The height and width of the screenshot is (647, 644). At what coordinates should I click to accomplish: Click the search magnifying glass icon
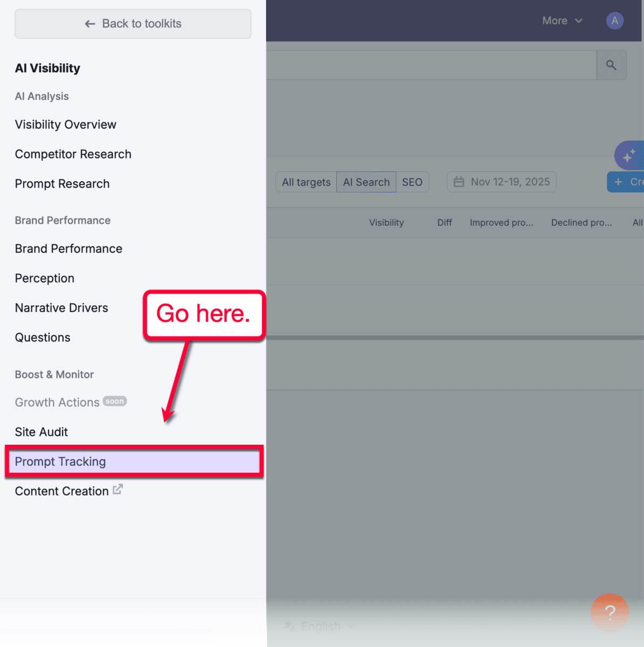click(611, 65)
